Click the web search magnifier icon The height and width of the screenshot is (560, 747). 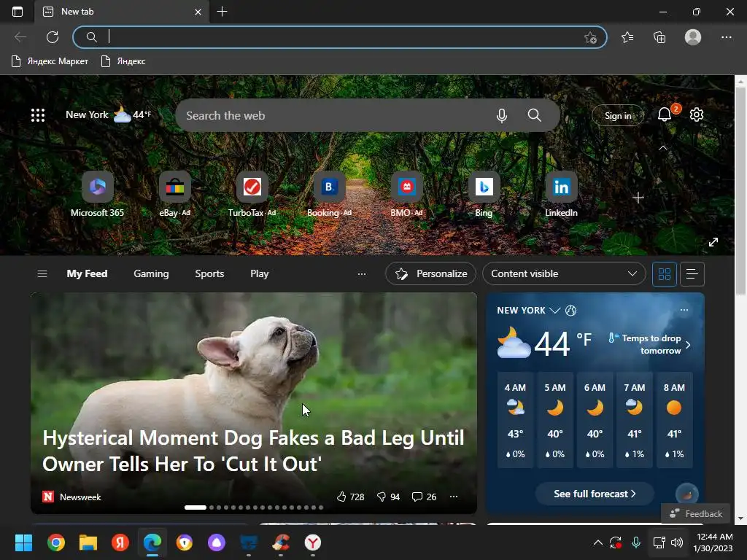click(535, 115)
